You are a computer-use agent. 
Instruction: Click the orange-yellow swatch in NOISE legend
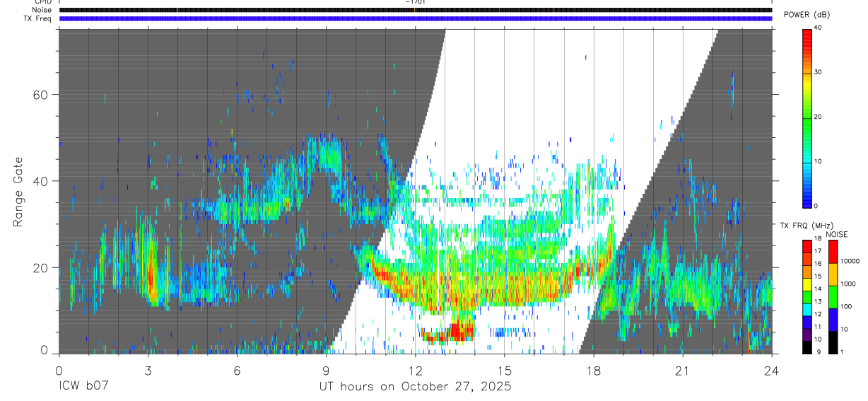[833, 274]
